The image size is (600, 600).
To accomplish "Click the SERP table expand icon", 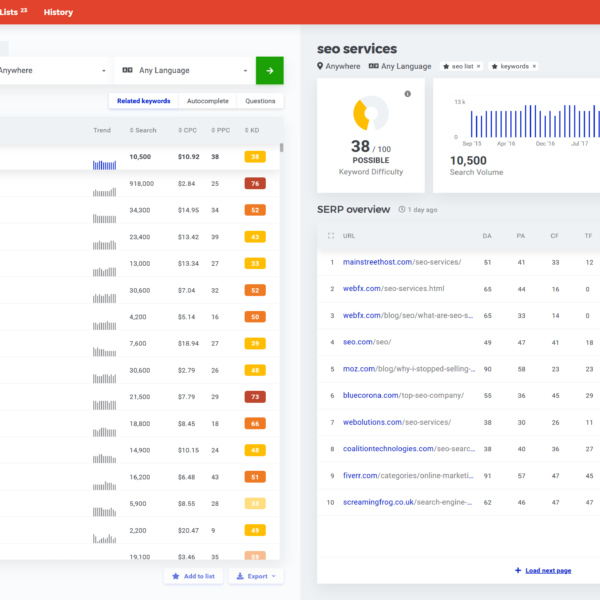I will [331, 236].
